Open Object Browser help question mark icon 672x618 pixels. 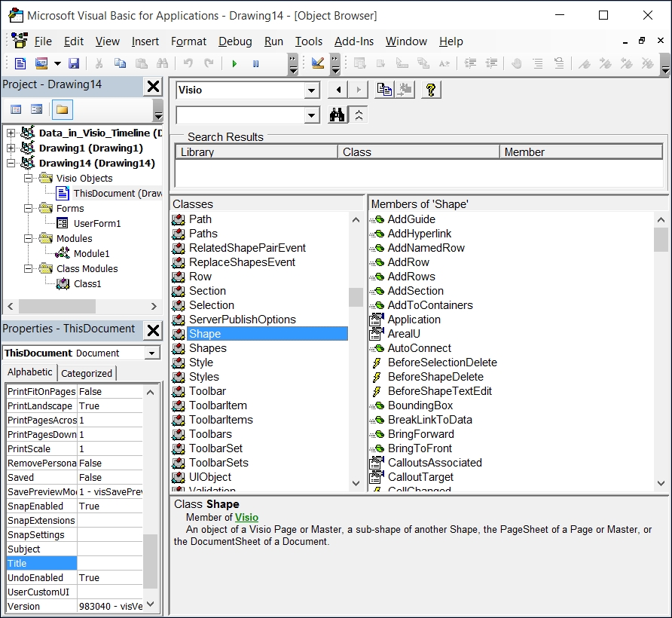point(431,90)
